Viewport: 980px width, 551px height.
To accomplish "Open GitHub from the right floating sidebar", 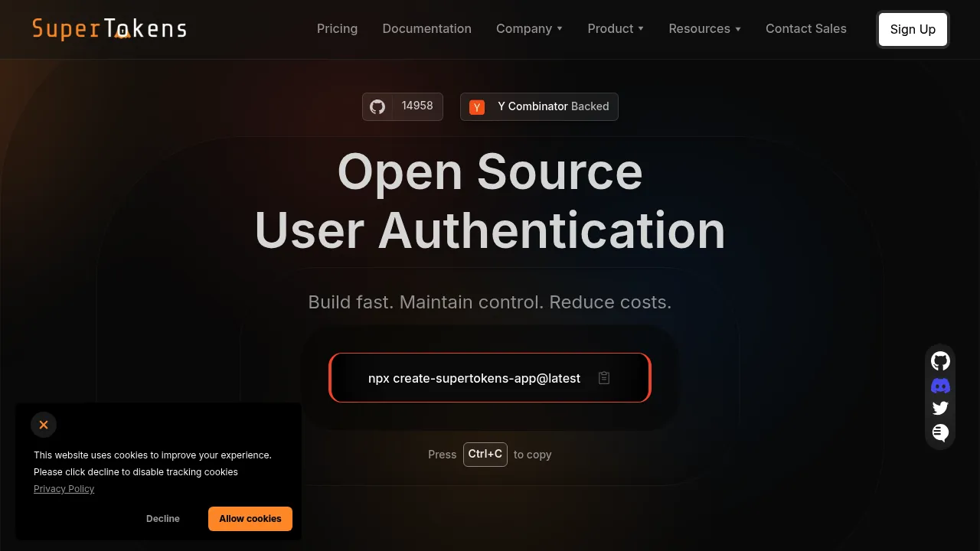I will pyautogui.click(x=940, y=361).
